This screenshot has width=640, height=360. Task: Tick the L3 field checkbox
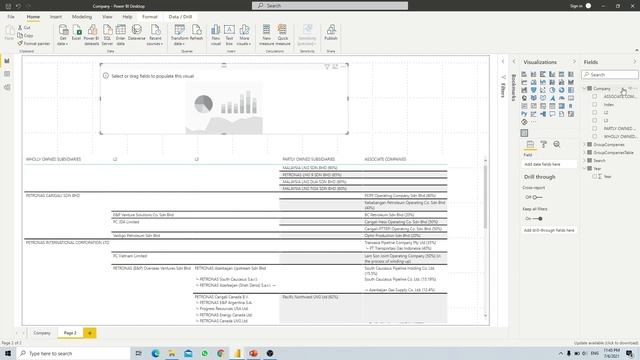(595, 120)
